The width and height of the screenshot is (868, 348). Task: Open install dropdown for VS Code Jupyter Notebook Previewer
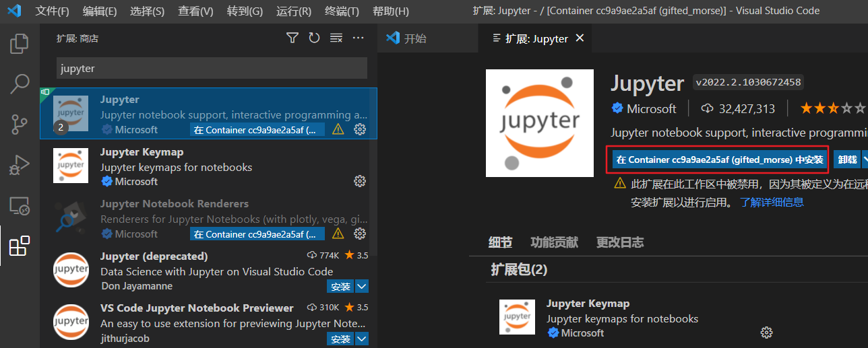362,339
